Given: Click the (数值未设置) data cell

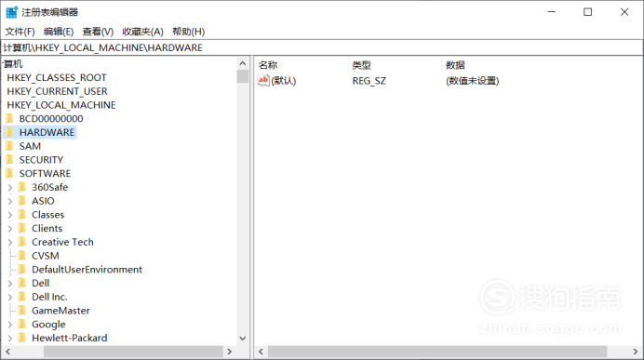Looking at the screenshot, I should (x=473, y=81).
